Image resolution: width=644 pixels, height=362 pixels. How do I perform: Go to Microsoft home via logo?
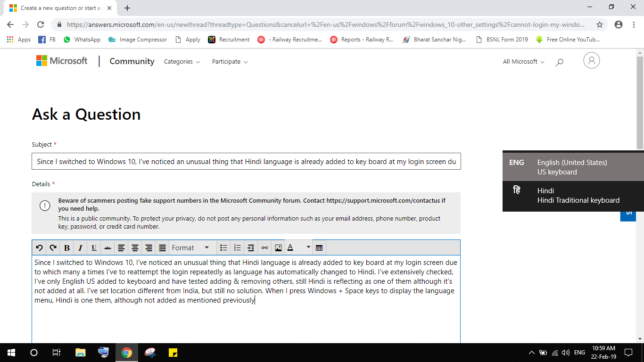62,61
